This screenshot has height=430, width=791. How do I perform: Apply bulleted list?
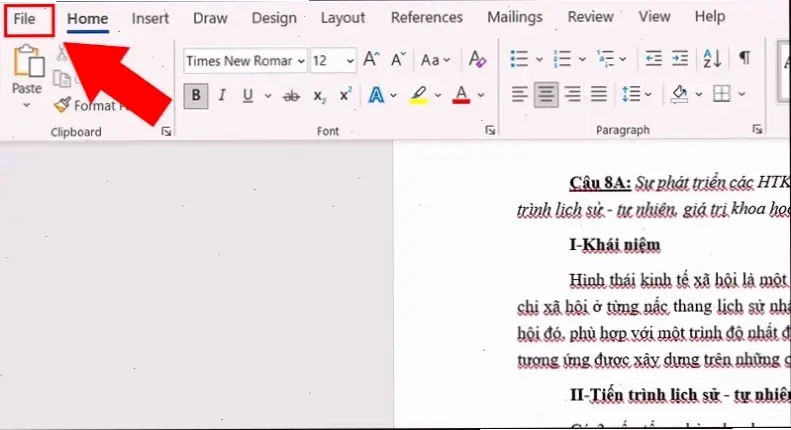coord(519,59)
